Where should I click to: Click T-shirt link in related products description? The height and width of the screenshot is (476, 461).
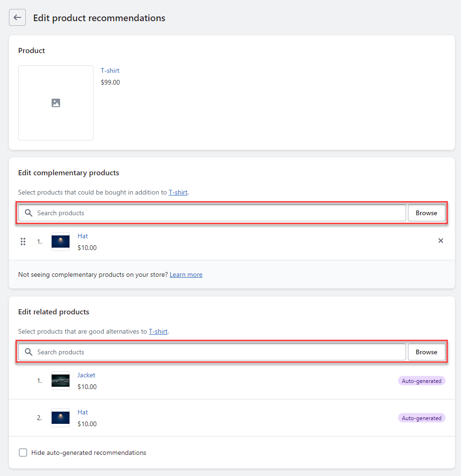tap(158, 331)
